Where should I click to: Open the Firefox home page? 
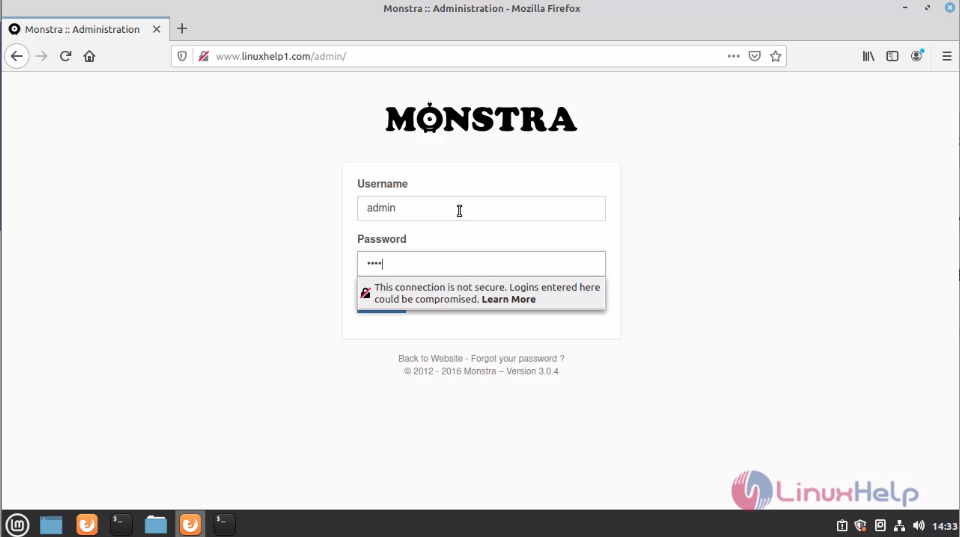[x=89, y=56]
